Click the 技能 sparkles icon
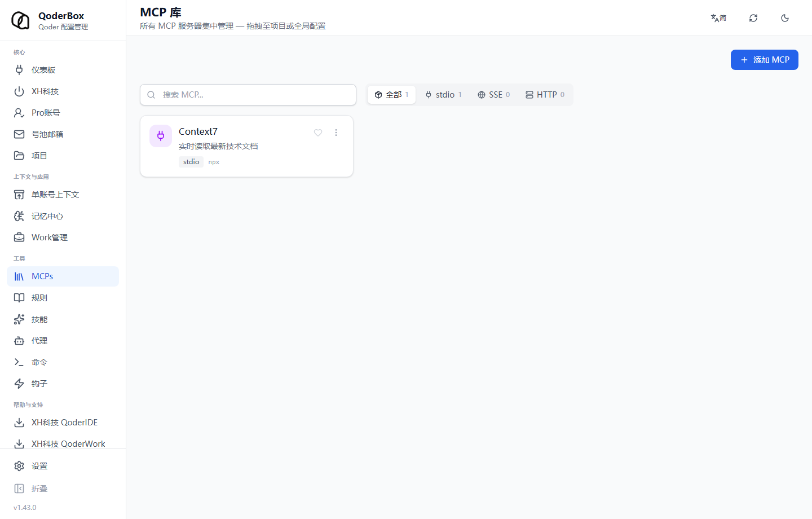 19,319
